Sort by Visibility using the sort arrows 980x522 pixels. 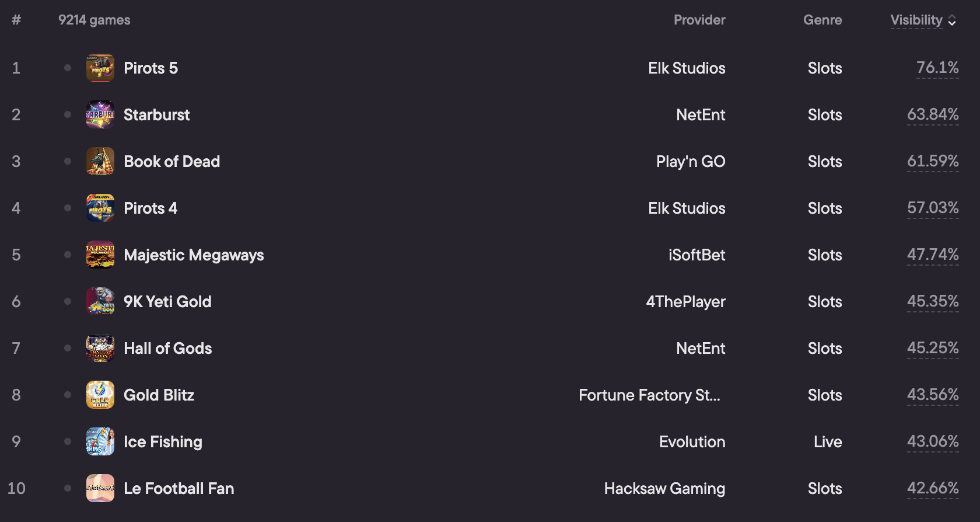tap(952, 20)
